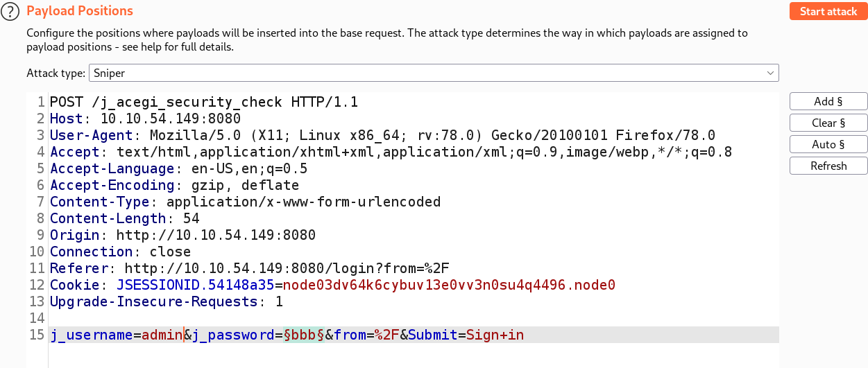
Task: Click the Auto § button
Action: coord(828,145)
